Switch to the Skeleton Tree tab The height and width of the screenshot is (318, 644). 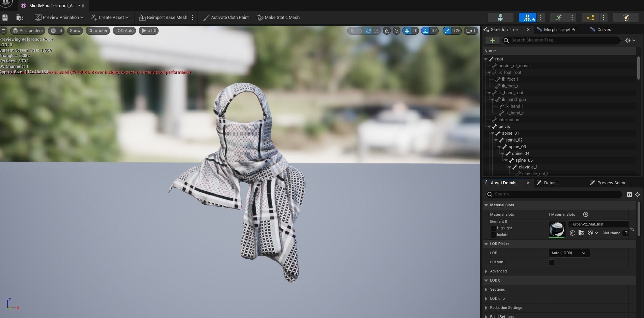[x=504, y=30]
